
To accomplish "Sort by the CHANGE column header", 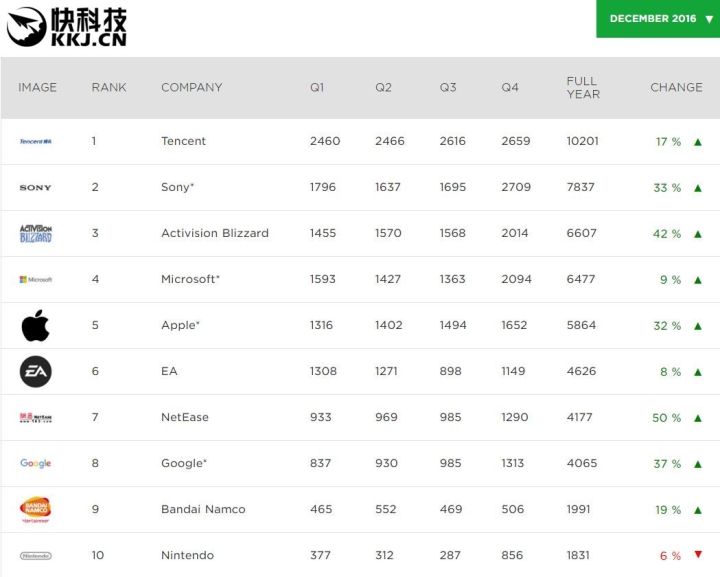I will coord(676,87).
